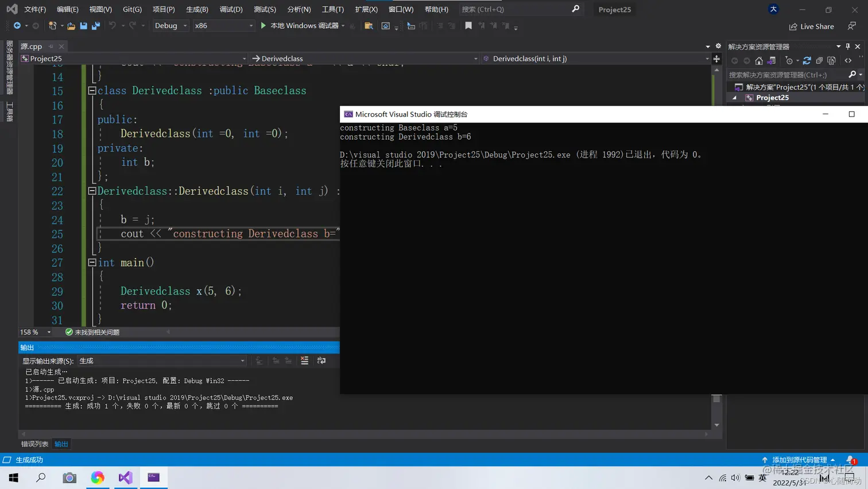Click the Find in Files folder icon

(369, 26)
